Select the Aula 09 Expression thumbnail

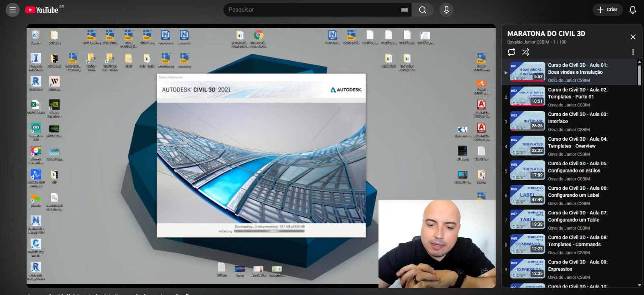(528, 268)
